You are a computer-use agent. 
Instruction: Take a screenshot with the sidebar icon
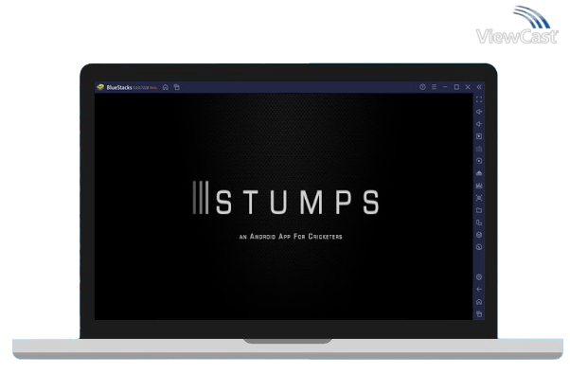[479, 198]
